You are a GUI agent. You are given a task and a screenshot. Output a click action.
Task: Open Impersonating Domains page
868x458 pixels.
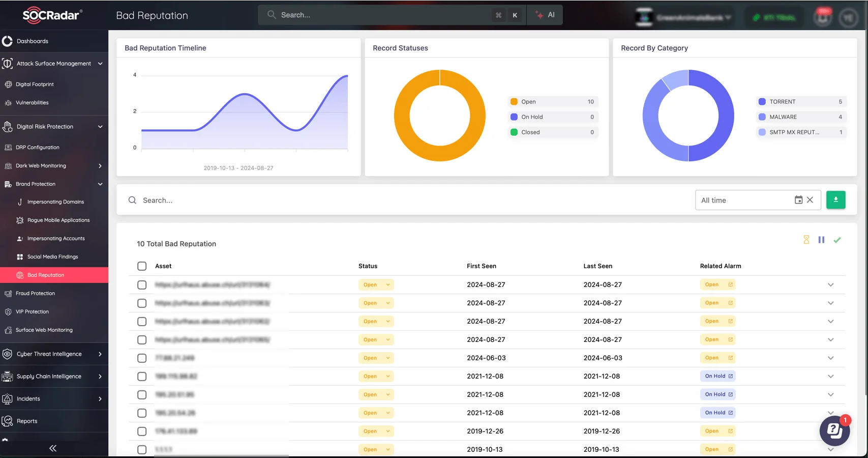tap(55, 202)
